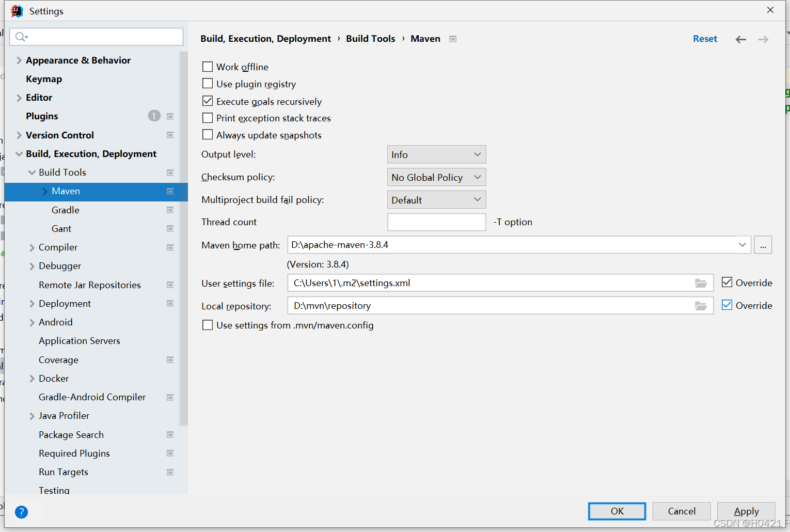Open the Output level dropdown
This screenshot has width=790, height=532.
(x=436, y=154)
